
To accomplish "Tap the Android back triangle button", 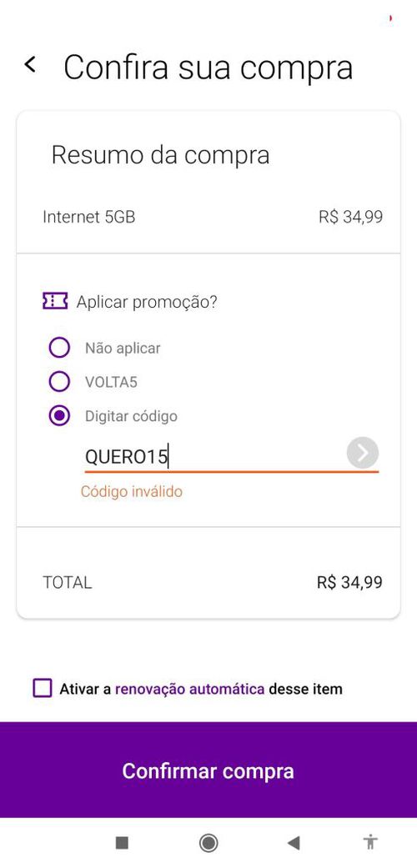I will tap(294, 842).
